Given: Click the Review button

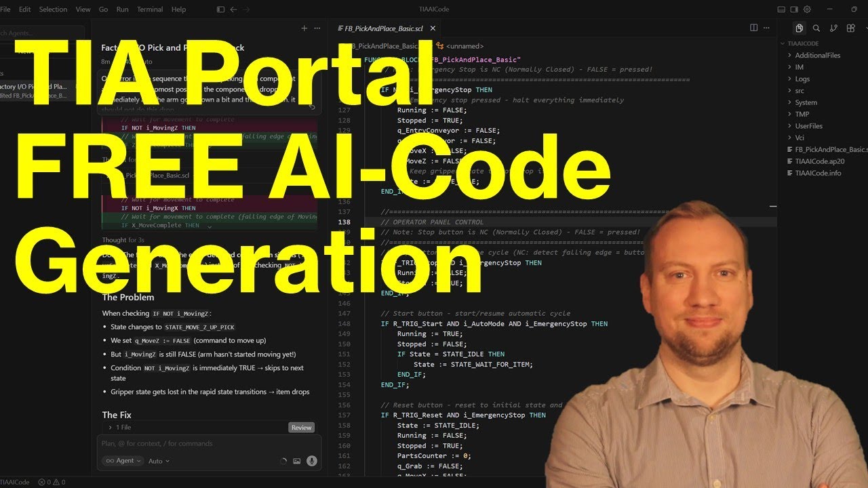Looking at the screenshot, I should coord(301,428).
